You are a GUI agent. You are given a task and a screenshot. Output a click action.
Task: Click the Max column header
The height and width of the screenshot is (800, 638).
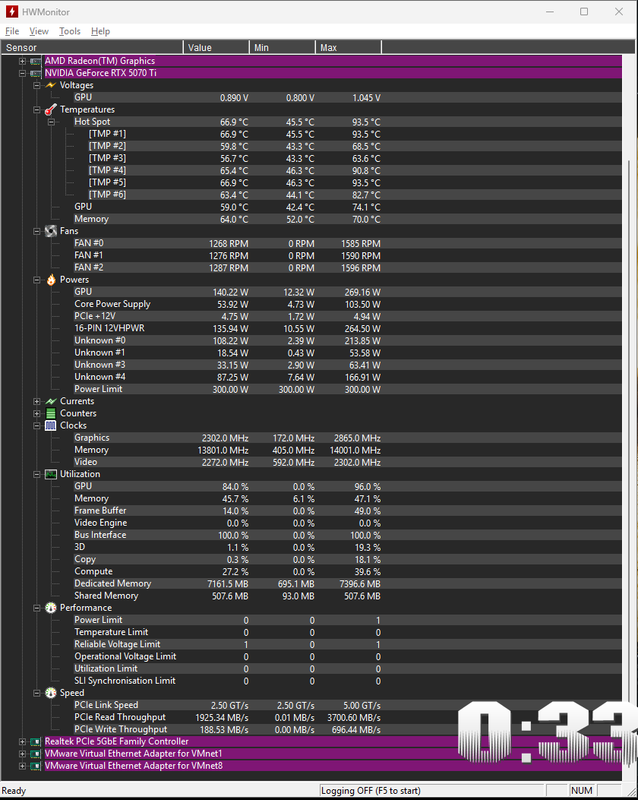(x=349, y=47)
